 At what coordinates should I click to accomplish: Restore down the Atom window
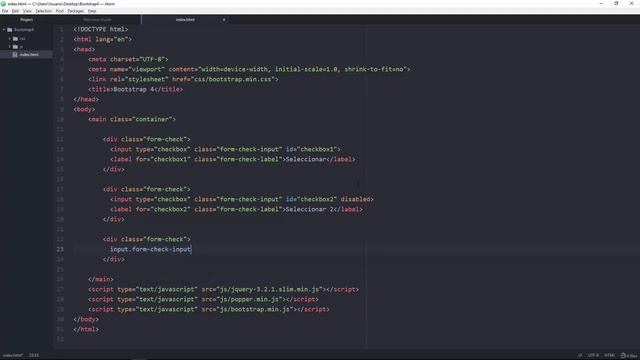pos(616,4)
